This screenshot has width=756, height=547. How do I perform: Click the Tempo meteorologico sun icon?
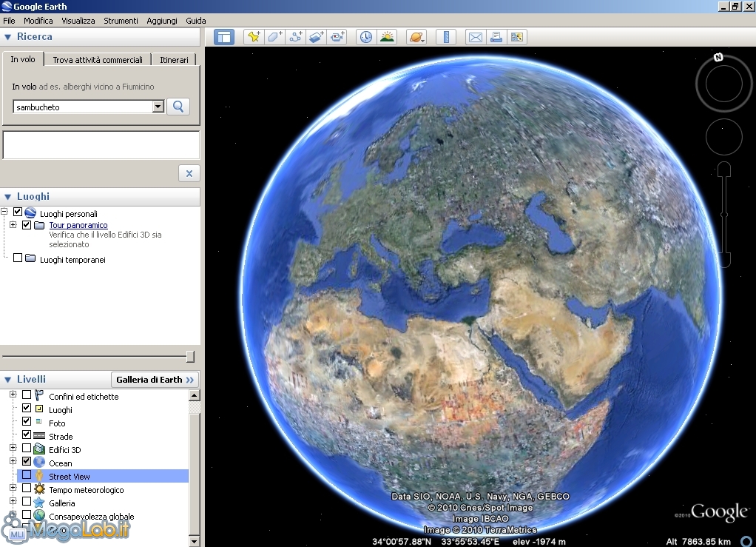39,489
